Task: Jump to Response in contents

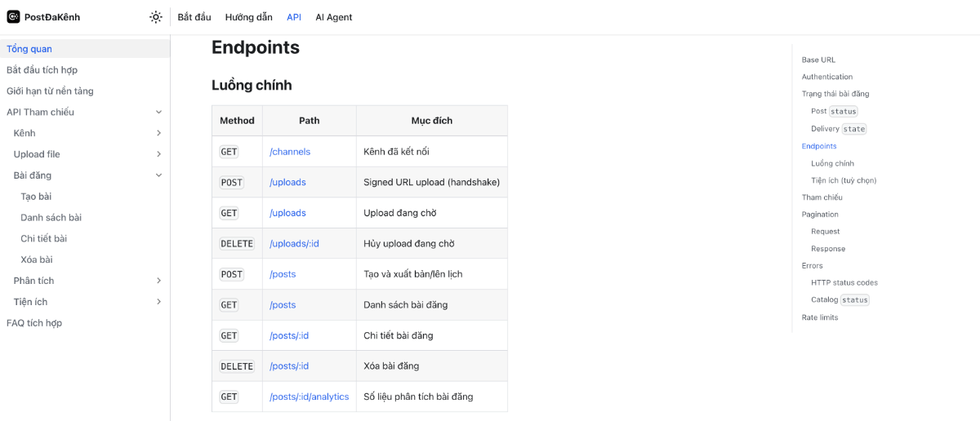Action: [x=828, y=249]
